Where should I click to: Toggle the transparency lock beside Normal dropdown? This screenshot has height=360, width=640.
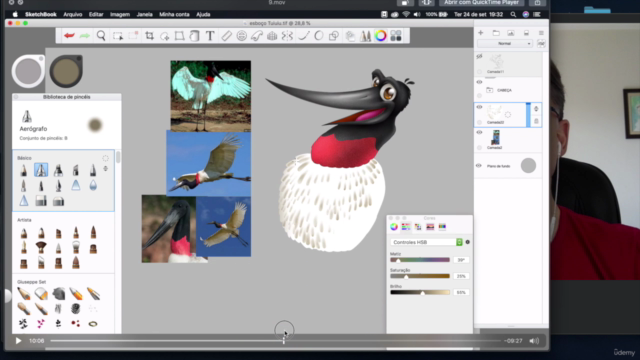point(541,43)
